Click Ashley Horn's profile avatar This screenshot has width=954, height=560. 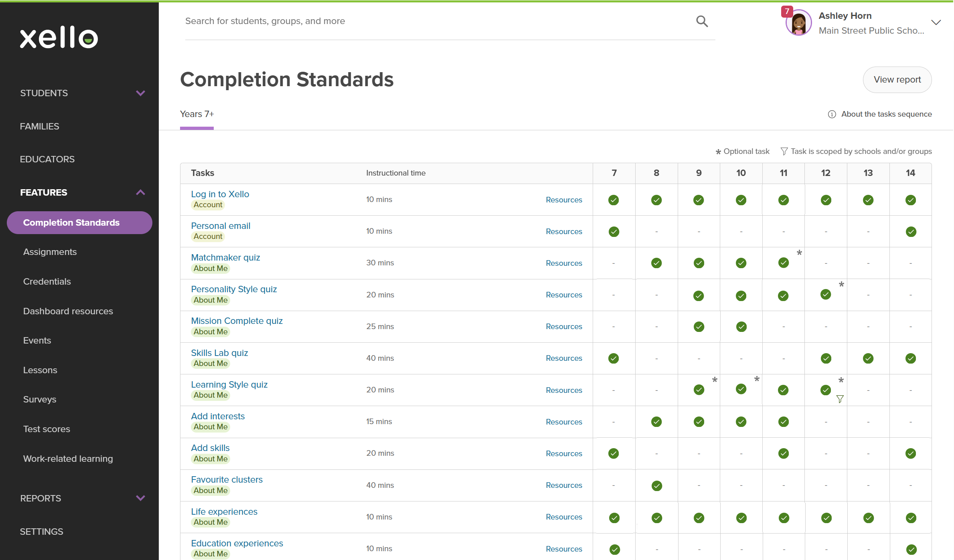coord(798,23)
